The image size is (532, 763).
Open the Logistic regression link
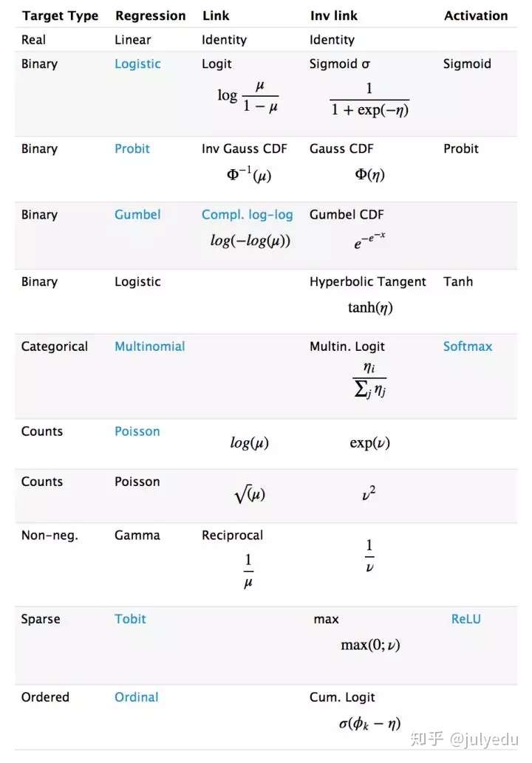point(137,64)
